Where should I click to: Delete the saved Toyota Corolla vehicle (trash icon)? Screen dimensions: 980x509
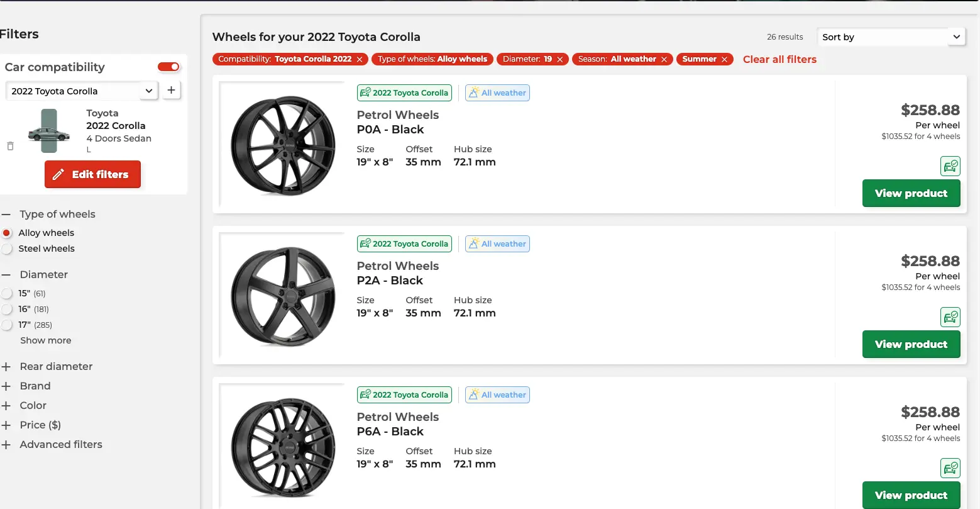(x=10, y=146)
